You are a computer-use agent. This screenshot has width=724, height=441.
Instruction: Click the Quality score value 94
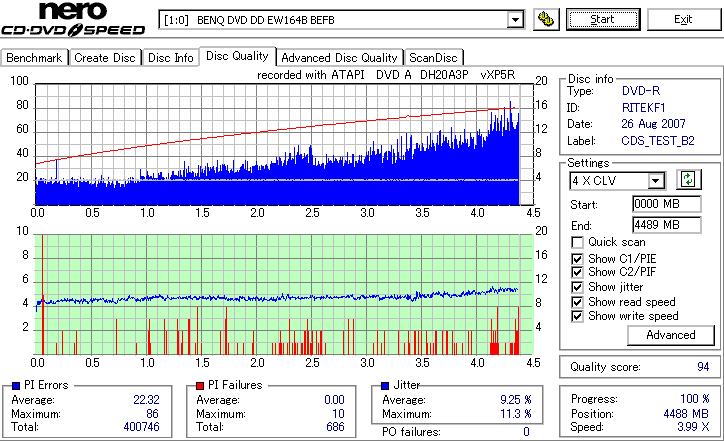click(703, 367)
